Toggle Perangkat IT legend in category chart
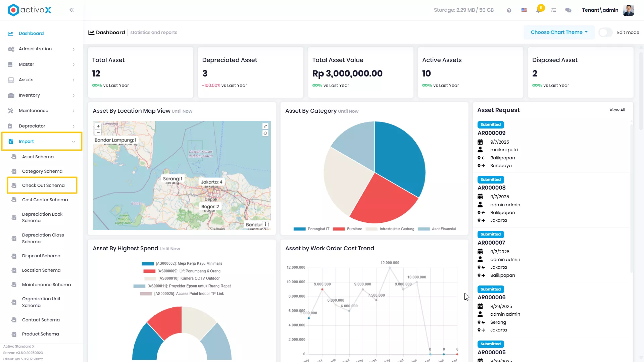Screen dimensions: 644x362 (311, 229)
